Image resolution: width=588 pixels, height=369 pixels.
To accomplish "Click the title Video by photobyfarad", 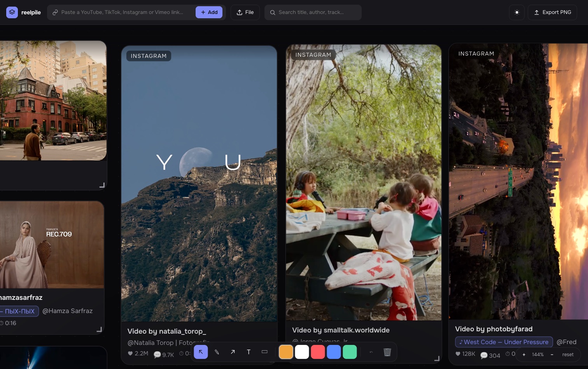I will (x=494, y=329).
